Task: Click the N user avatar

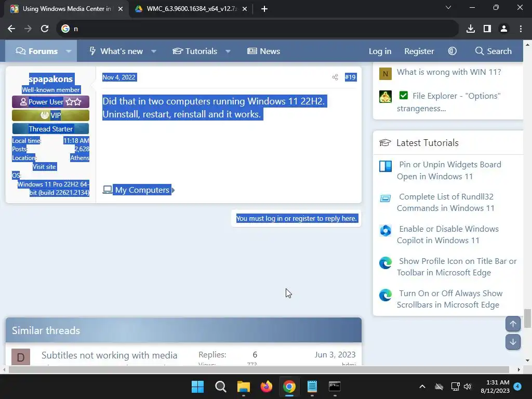Action: (385, 74)
